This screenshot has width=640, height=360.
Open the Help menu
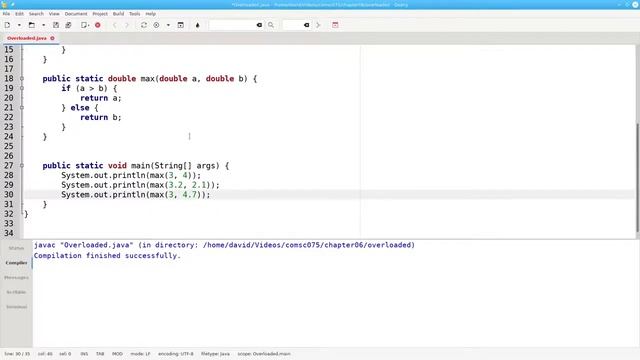coord(151,13)
